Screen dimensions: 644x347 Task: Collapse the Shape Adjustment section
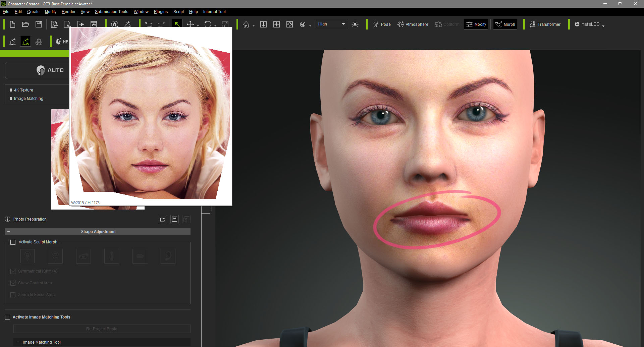[8, 232]
